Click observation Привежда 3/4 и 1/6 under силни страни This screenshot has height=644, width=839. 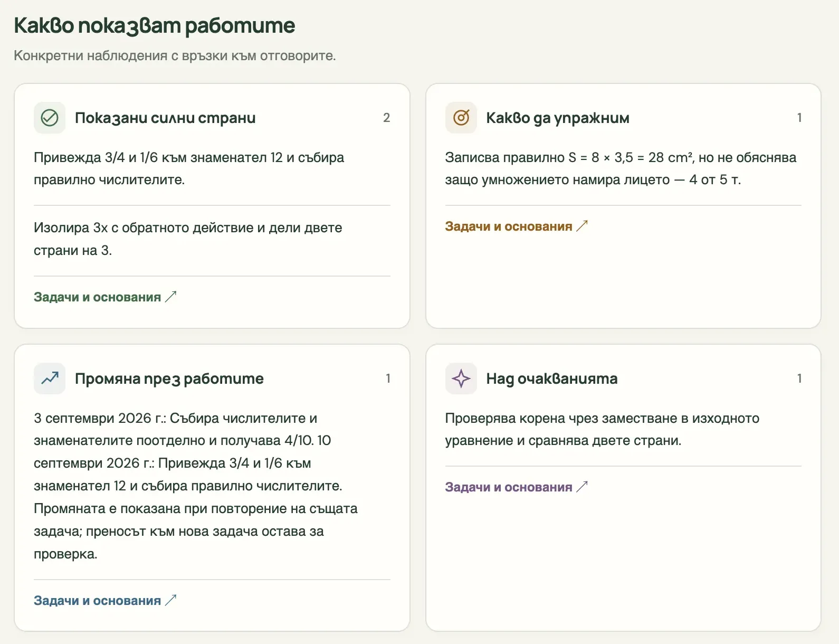pos(189,168)
